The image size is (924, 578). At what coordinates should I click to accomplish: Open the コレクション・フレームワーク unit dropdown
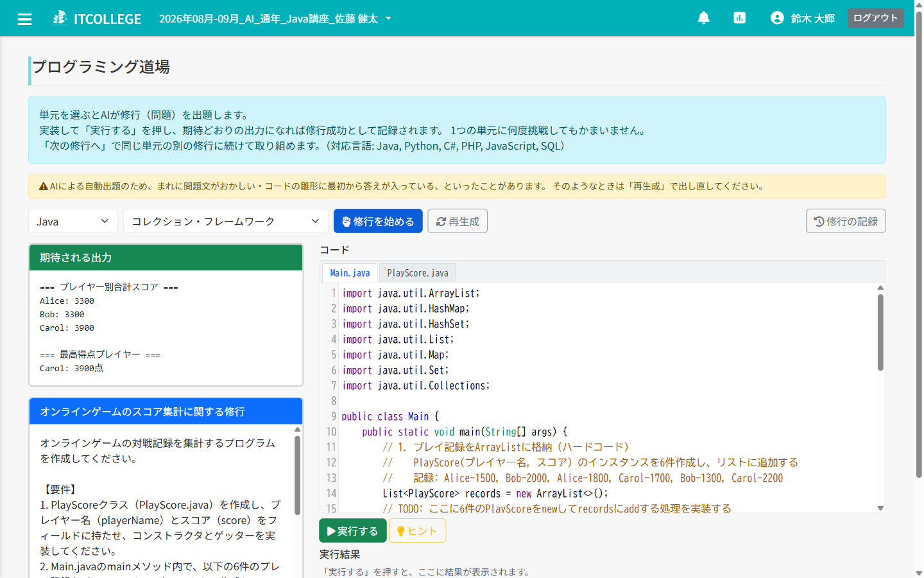(226, 221)
